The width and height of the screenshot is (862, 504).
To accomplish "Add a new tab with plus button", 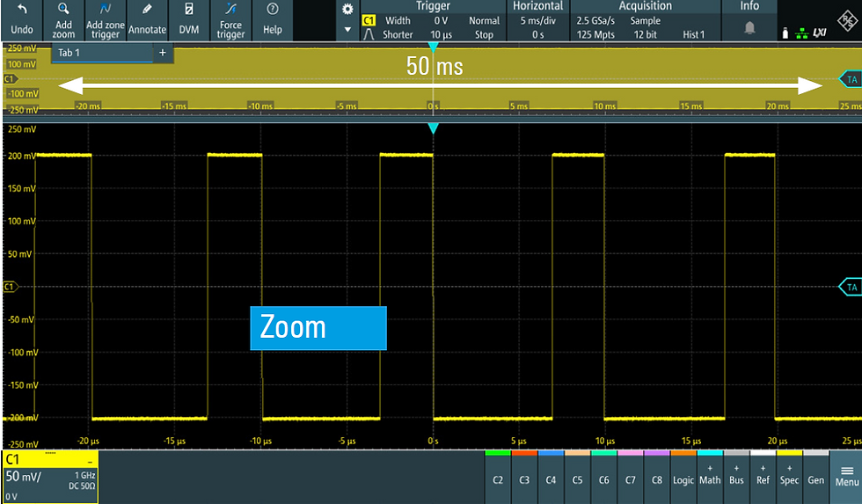I will (x=162, y=53).
